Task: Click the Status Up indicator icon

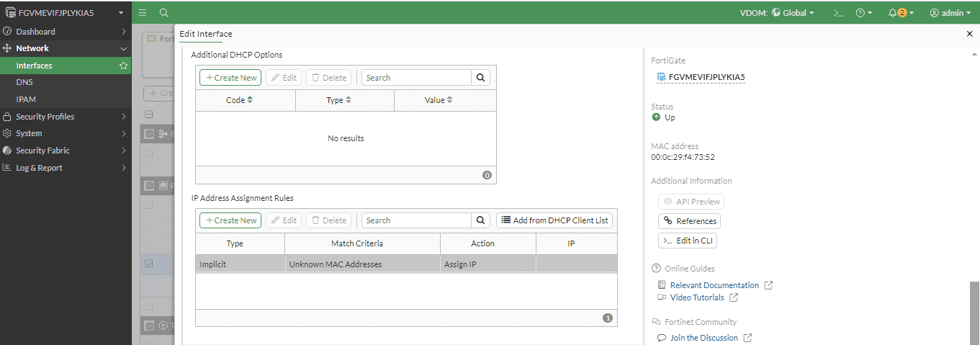Action: click(x=656, y=117)
